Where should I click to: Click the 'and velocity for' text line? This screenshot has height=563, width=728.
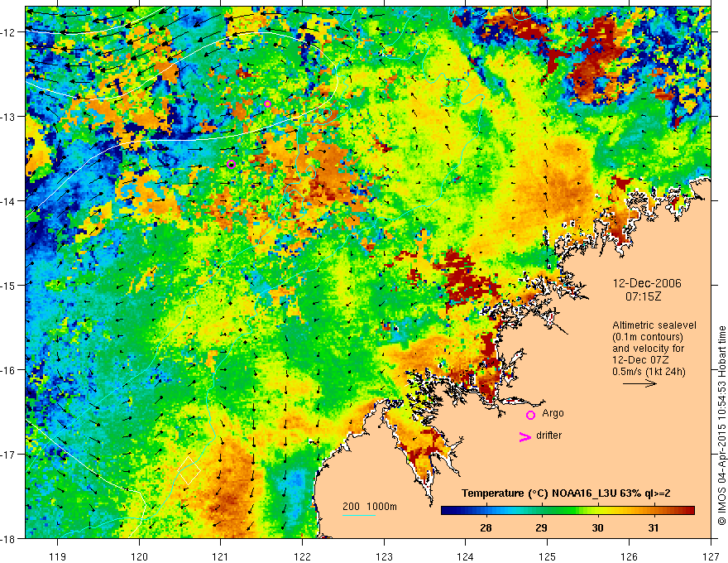[x=648, y=349]
